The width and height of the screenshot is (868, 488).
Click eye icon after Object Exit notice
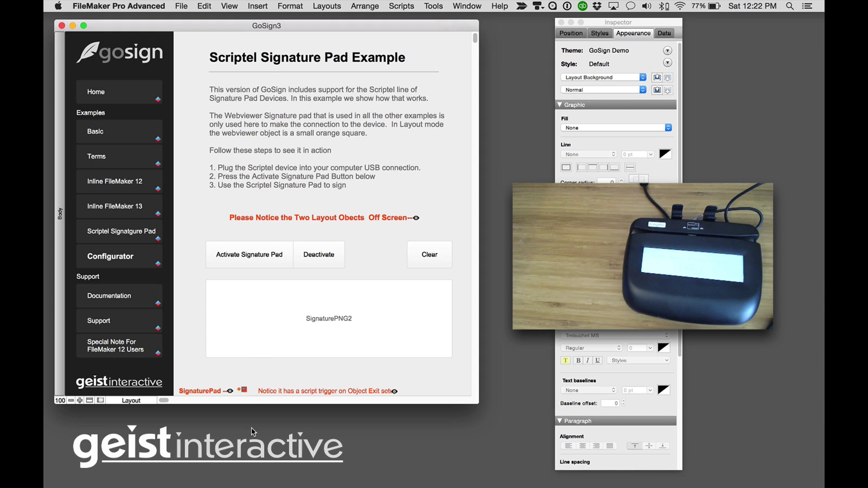pyautogui.click(x=395, y=391)
